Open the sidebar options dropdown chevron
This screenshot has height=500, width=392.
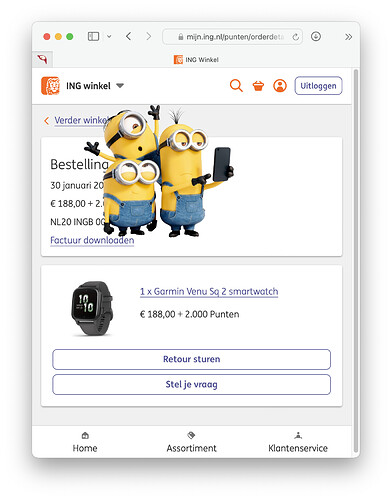click(109, 36)
